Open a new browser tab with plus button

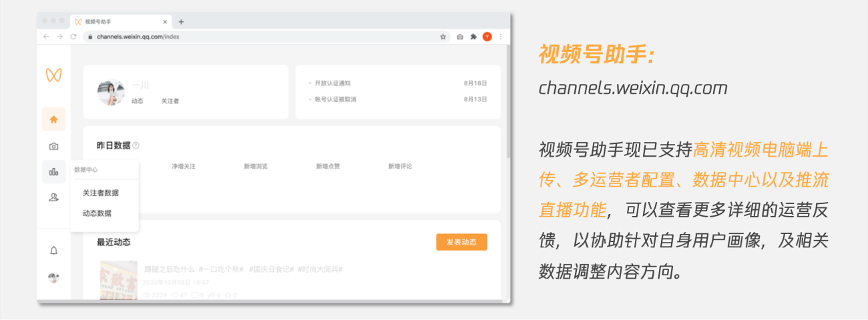(x=181, y=21)
